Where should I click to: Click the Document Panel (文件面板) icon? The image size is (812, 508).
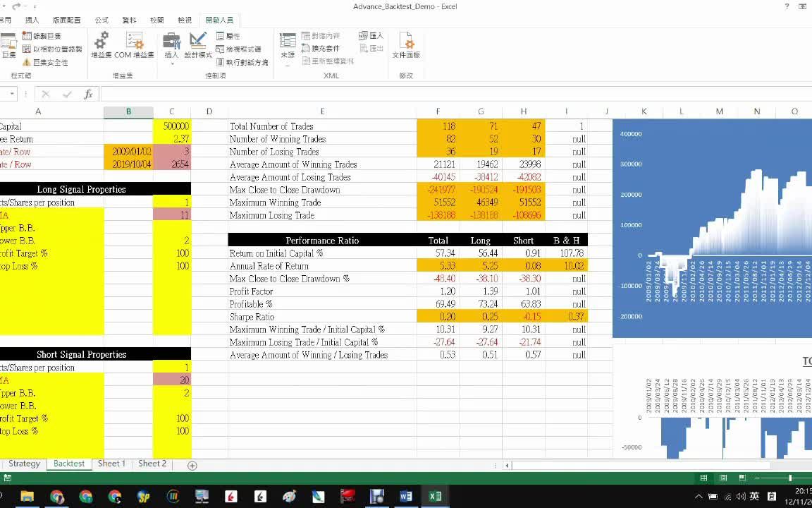click(x=406, y=44)
